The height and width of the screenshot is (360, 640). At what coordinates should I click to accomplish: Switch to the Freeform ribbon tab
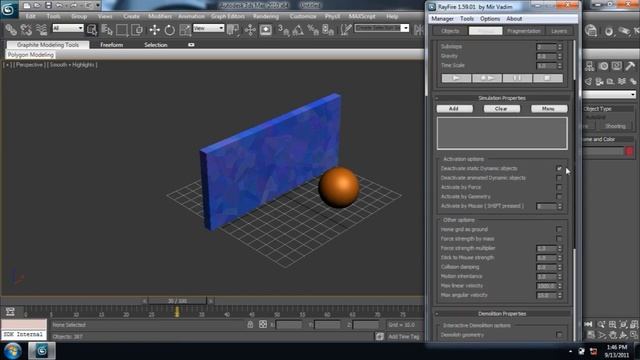(111, 45)
